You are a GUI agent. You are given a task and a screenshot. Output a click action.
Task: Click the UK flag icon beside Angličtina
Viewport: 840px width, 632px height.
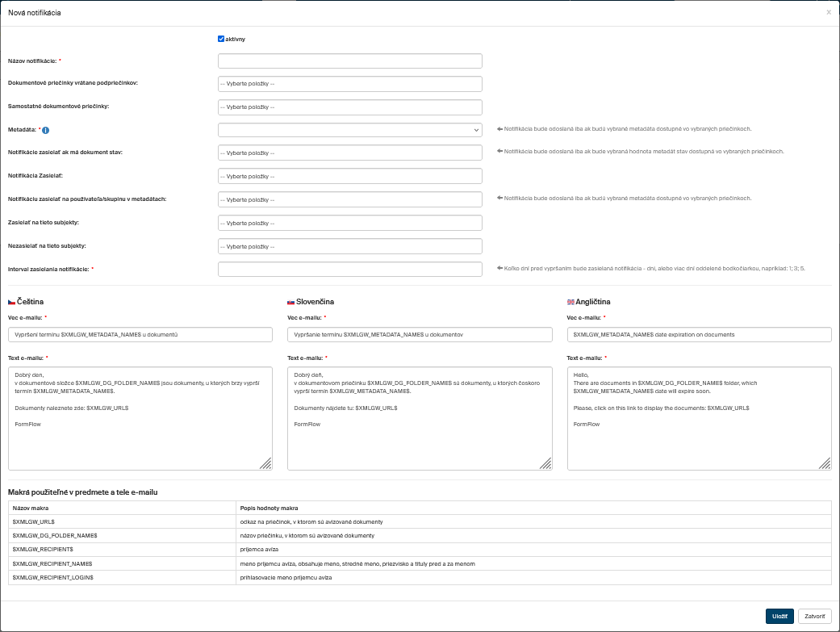[570, 302]
